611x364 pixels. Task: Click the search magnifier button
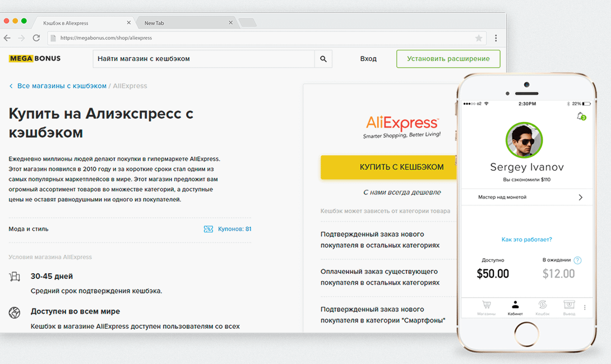click(x=323, y=59)
